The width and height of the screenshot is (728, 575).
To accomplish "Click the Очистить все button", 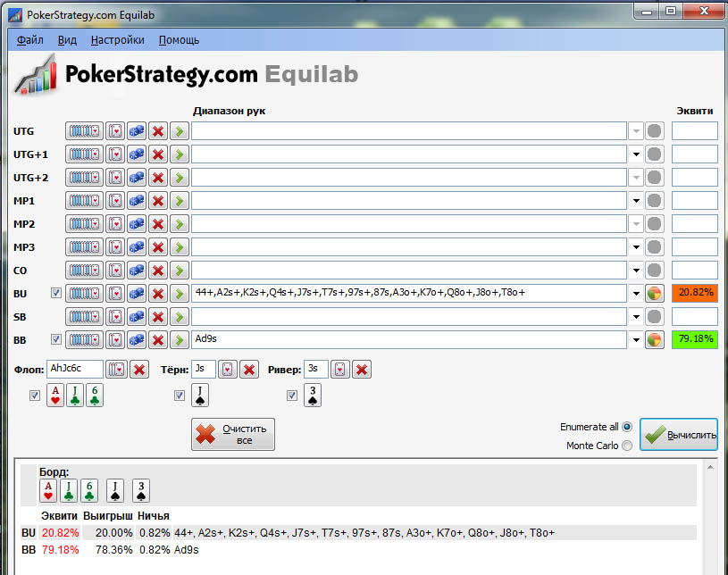I will (x=233, y=435).
